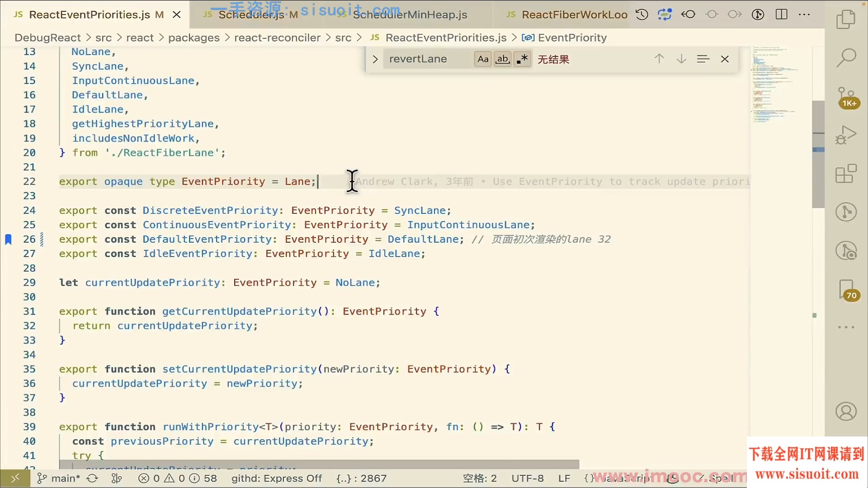Split the editor to the right

click(x=782, y=14)
